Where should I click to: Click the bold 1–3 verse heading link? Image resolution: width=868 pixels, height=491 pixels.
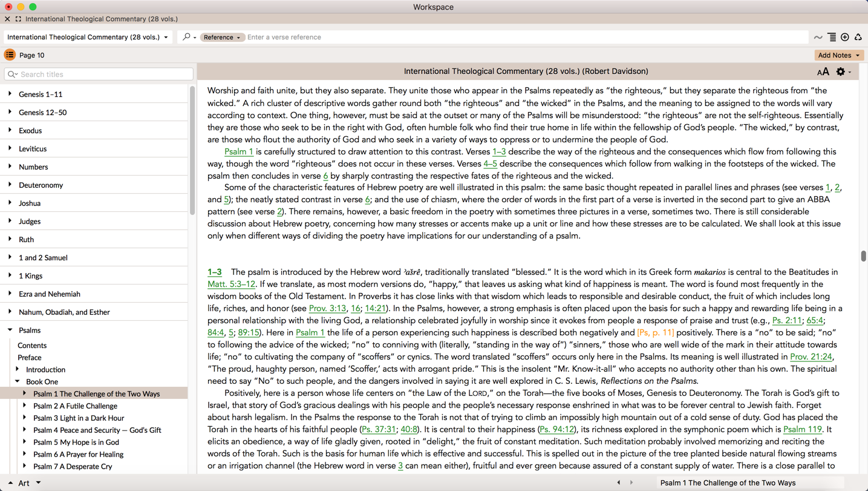(215, 272)
